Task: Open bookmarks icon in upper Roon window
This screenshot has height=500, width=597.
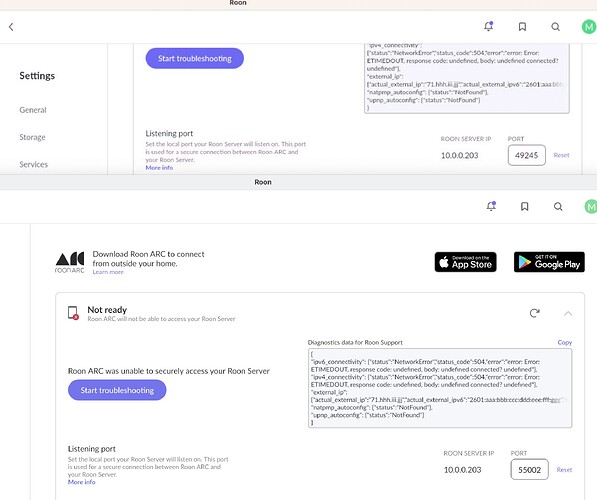Action: pos(522,27)
